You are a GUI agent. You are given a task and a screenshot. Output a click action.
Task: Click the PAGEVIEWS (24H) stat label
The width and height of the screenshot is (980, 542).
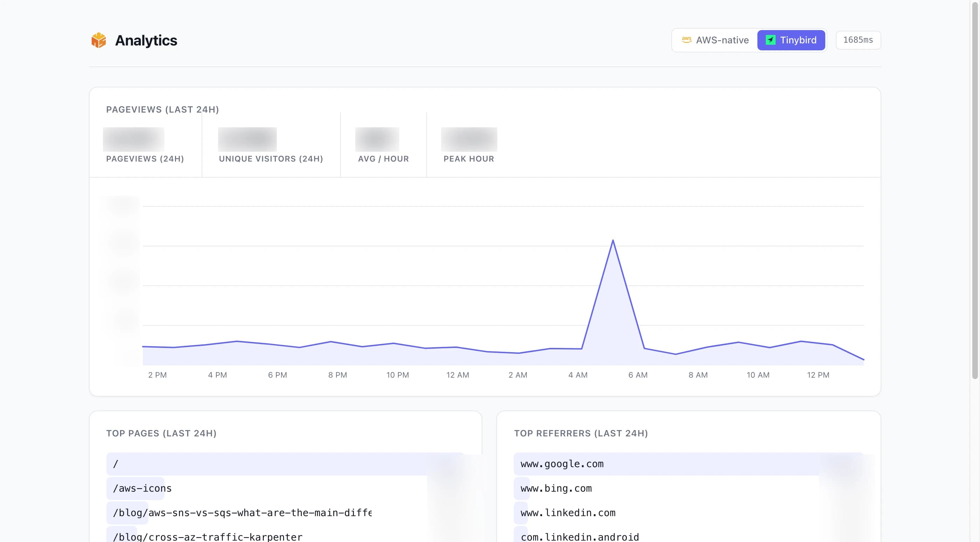click(x=145, y=159)
